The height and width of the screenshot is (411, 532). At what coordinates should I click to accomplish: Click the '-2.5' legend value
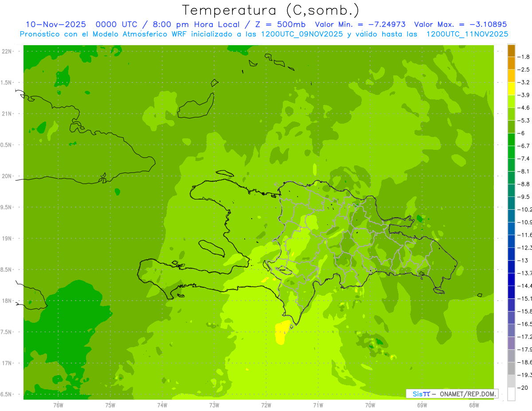pos(524,70)
